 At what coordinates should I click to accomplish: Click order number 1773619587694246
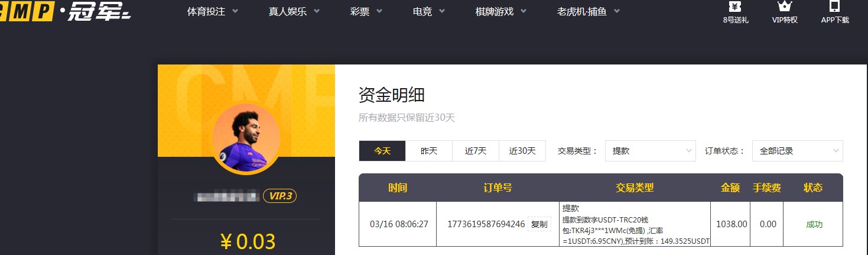(x=486, y=224)
